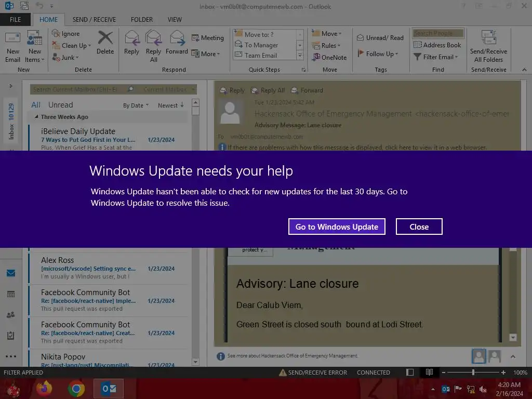
Task: Open the FOLDER tab
Action: [x=142, y=20]
